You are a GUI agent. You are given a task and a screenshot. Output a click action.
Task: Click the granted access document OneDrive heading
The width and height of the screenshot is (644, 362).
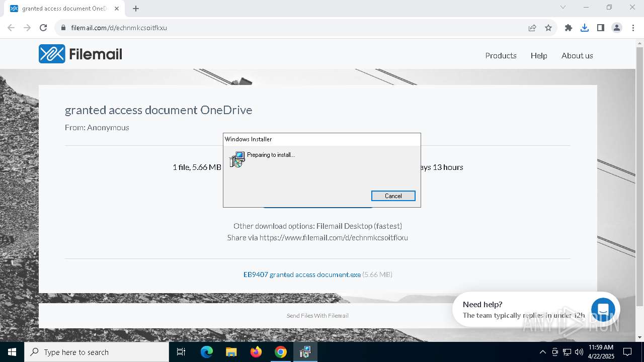[x=158, y=110]
